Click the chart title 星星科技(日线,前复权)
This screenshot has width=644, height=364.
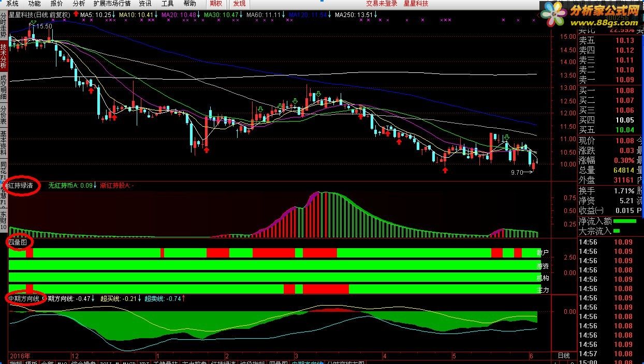pos(40,15)
